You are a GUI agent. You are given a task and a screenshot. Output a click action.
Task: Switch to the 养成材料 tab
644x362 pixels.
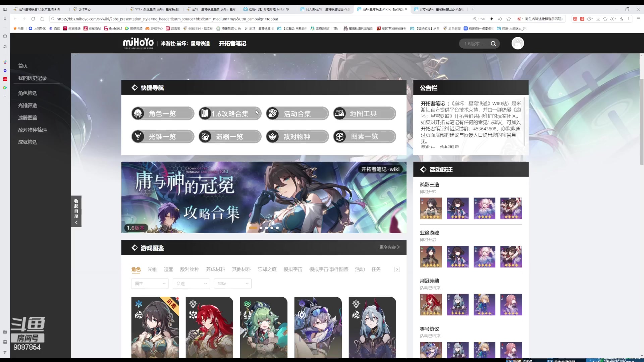pos(216,269)
